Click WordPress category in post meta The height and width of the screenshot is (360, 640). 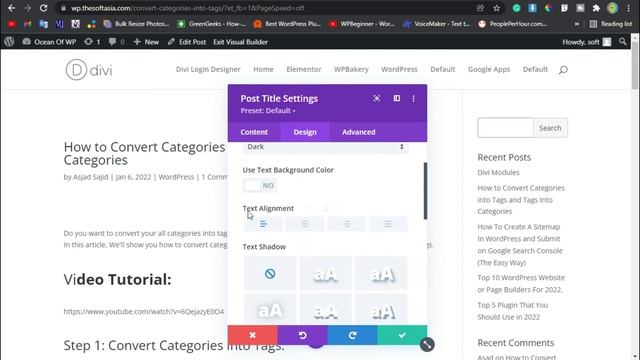[176, 177]
